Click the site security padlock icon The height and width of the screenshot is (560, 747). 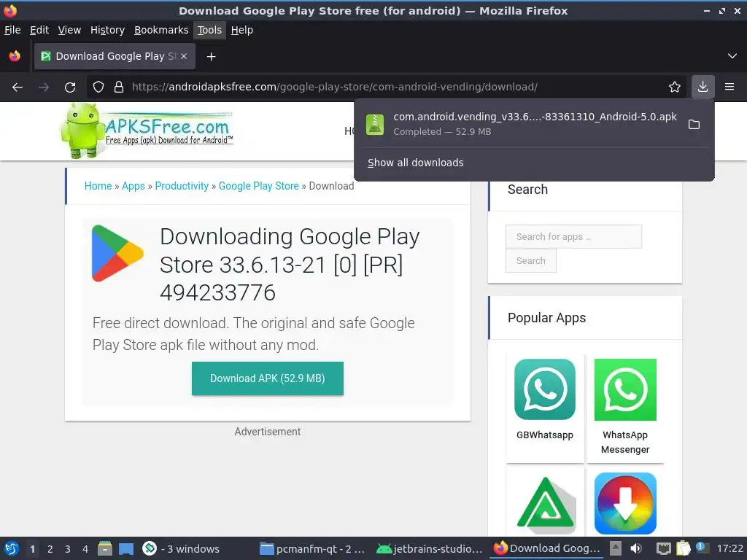click(x=119, y=87)
